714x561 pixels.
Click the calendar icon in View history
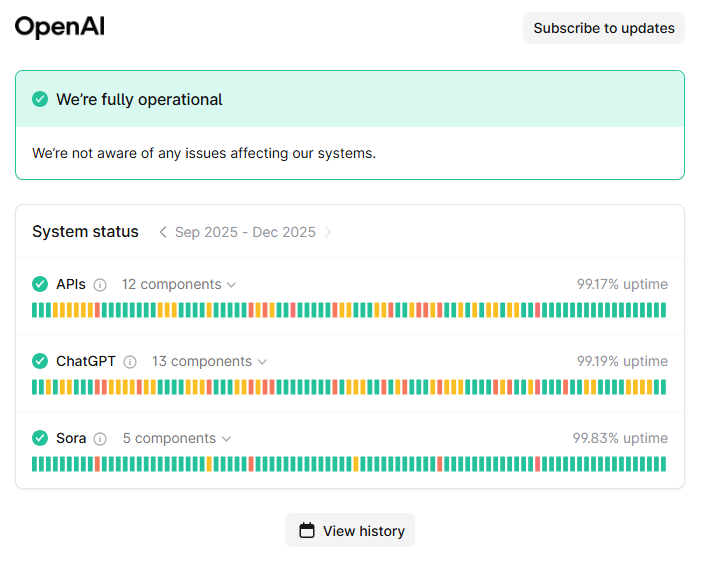point(307,531)
